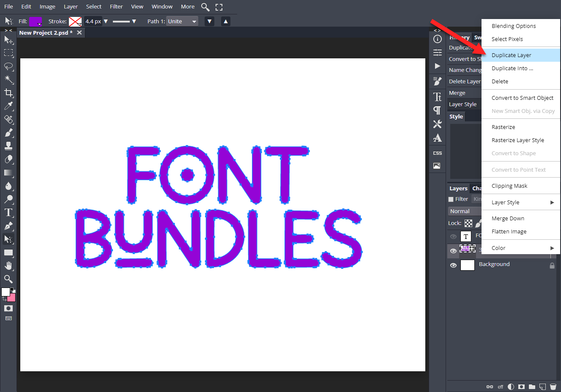
Task: Click the link layers chain icon
Action: pos(490,387)
